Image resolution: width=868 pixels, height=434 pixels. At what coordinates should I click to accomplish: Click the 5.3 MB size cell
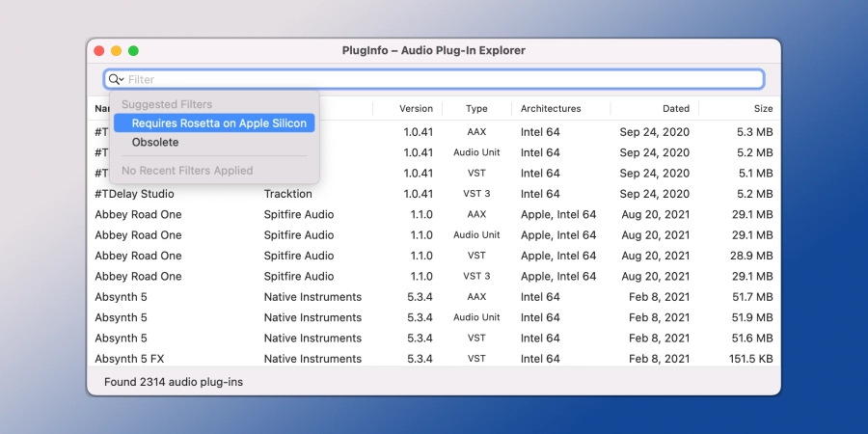tap(755, 132)
